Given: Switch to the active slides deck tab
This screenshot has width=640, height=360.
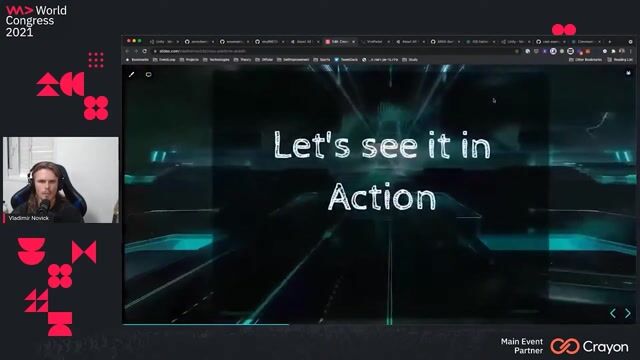Looking at the screenshot, I should point(340,42).
